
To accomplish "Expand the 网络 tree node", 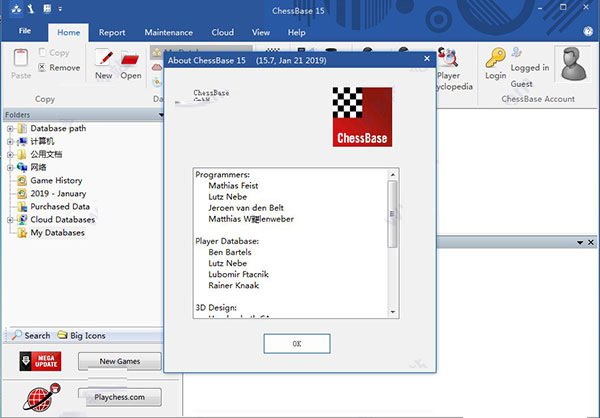I will [x=10, y=168].
